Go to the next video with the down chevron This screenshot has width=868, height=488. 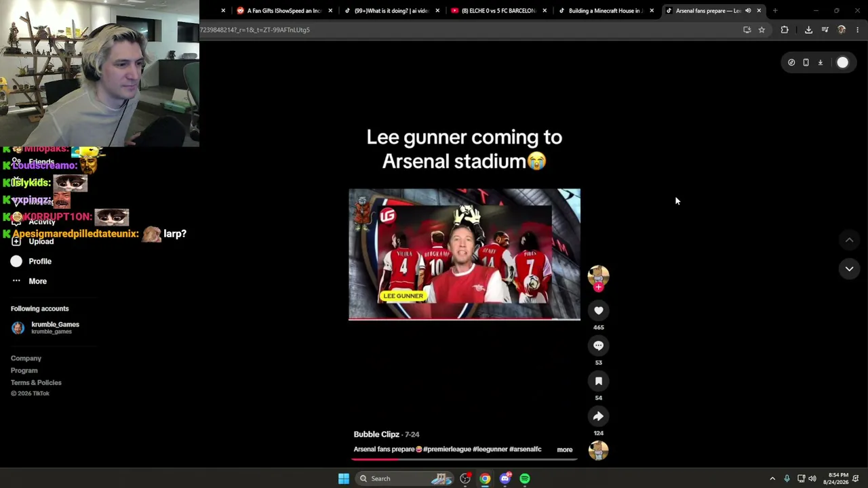(x=849, y=269)
